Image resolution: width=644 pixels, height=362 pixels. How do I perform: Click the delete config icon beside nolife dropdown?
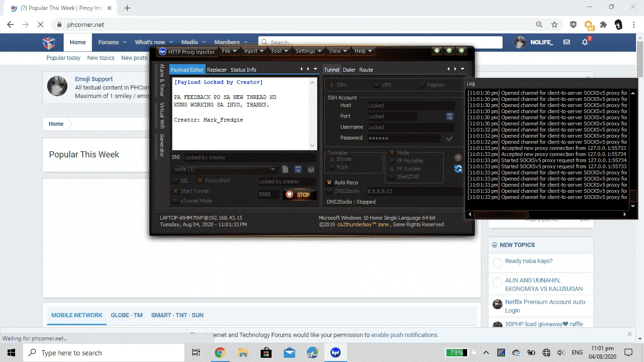click(x=311, y=169)
